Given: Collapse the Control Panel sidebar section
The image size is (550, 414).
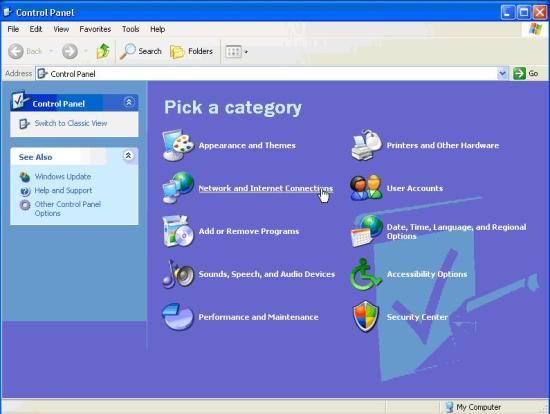Looking at the screenshot, I should point(129,102).
